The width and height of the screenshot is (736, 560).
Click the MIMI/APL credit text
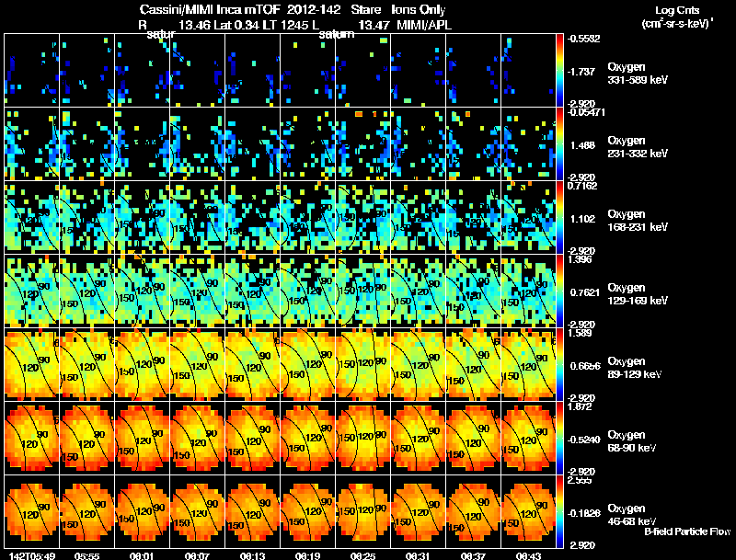[424, 25]
